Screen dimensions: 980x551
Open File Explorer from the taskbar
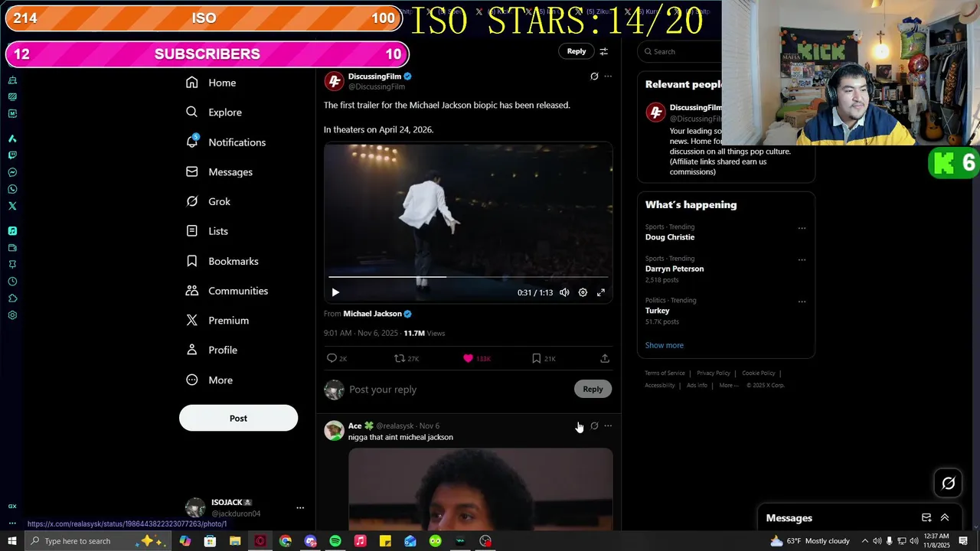coord(235,541)
